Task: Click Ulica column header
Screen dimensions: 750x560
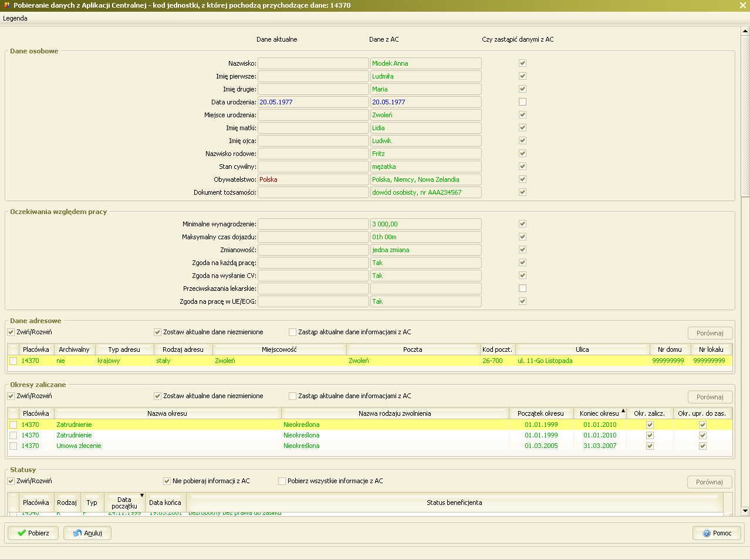Action: 582,349
